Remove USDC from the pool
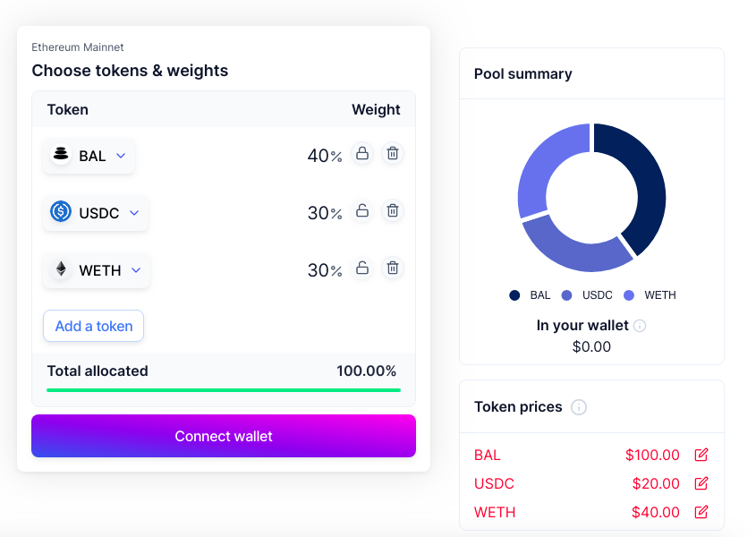The width and height of the screenshot is (756, 537). click(392, 211)
